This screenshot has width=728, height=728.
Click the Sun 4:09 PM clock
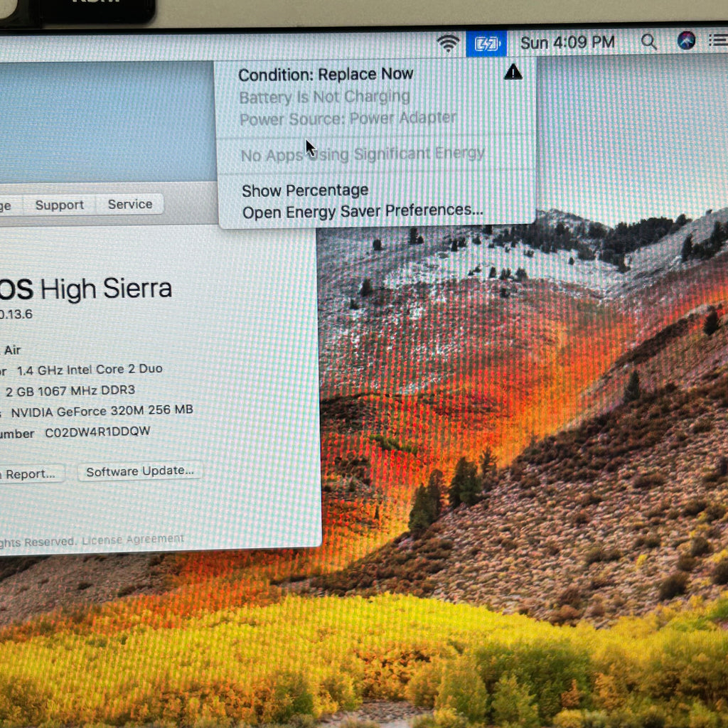click(x=567, y=43)
